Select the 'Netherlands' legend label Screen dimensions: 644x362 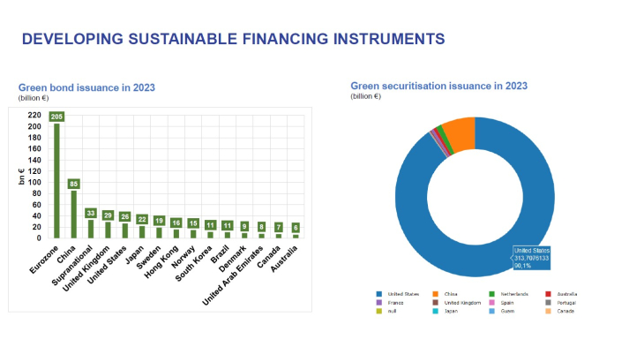514,294
